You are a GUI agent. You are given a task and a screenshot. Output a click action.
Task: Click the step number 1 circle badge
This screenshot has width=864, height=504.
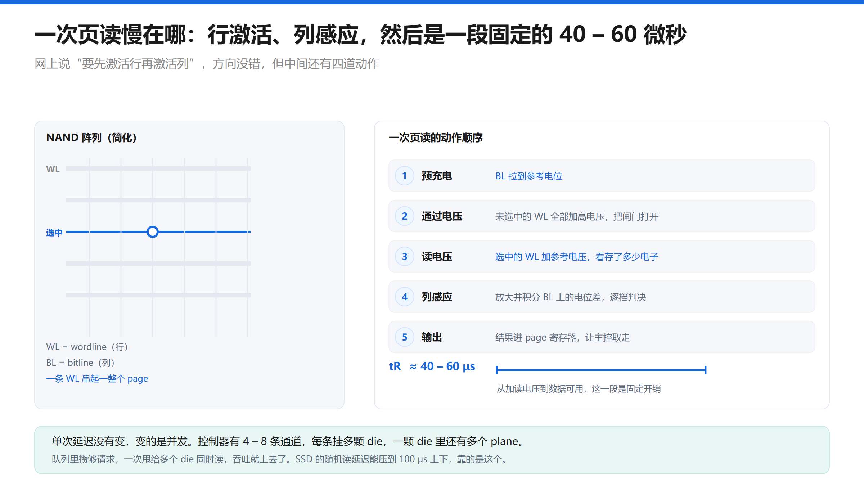(405, 176)
